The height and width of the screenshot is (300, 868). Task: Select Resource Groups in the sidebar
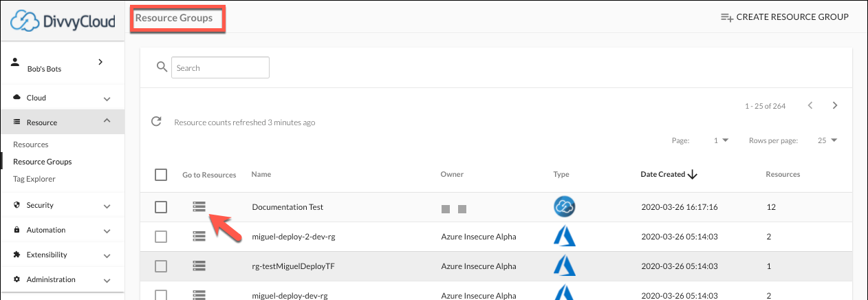43,162
